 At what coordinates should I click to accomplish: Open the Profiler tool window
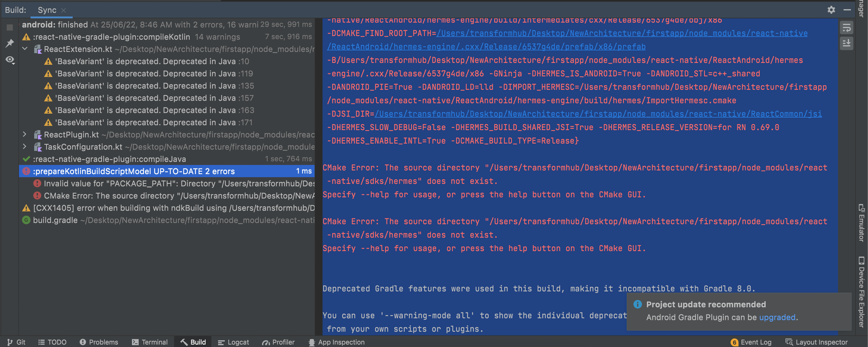point(278,342)
